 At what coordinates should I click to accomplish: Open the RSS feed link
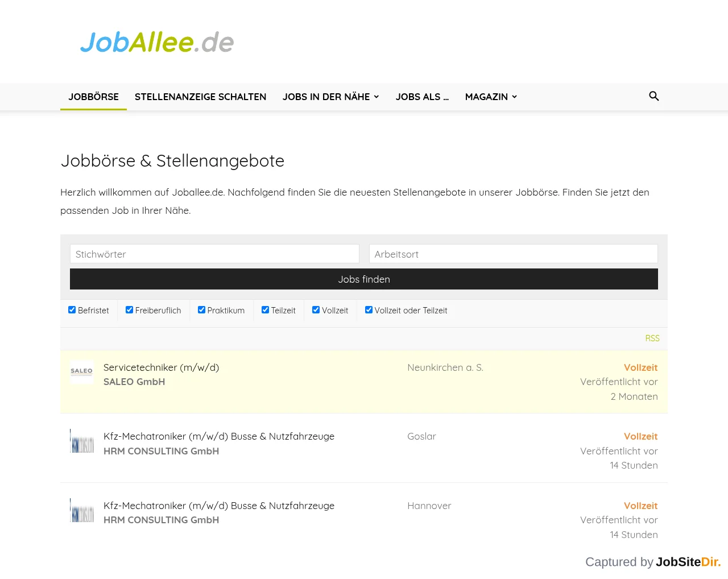(x=652, y=338)
